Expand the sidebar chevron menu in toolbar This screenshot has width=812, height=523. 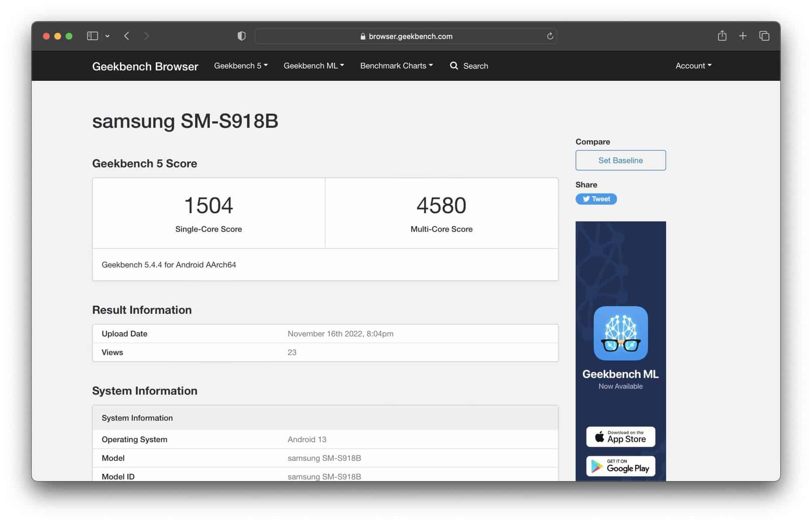coord(107,36)
